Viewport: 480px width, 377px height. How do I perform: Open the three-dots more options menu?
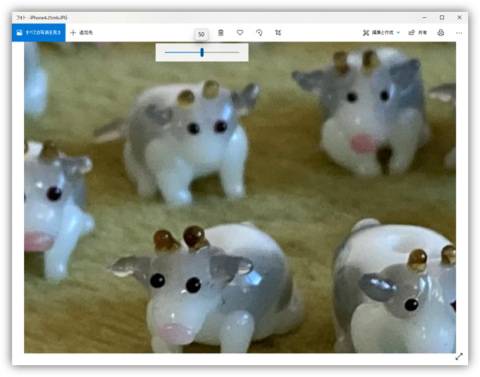coord(459,33)
